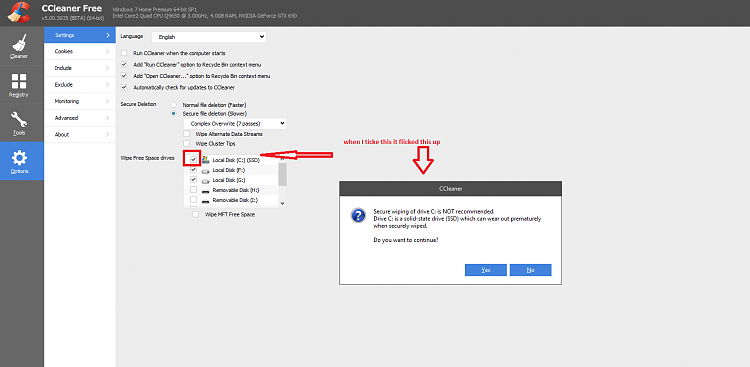This screenshot has width=750, height=367.
Task: Click the CCleaner dialog title bar
Action: [451, 189]
